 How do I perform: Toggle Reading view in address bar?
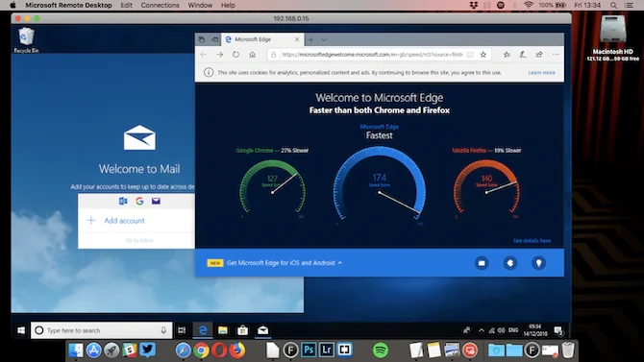click(x=470, y=55)
